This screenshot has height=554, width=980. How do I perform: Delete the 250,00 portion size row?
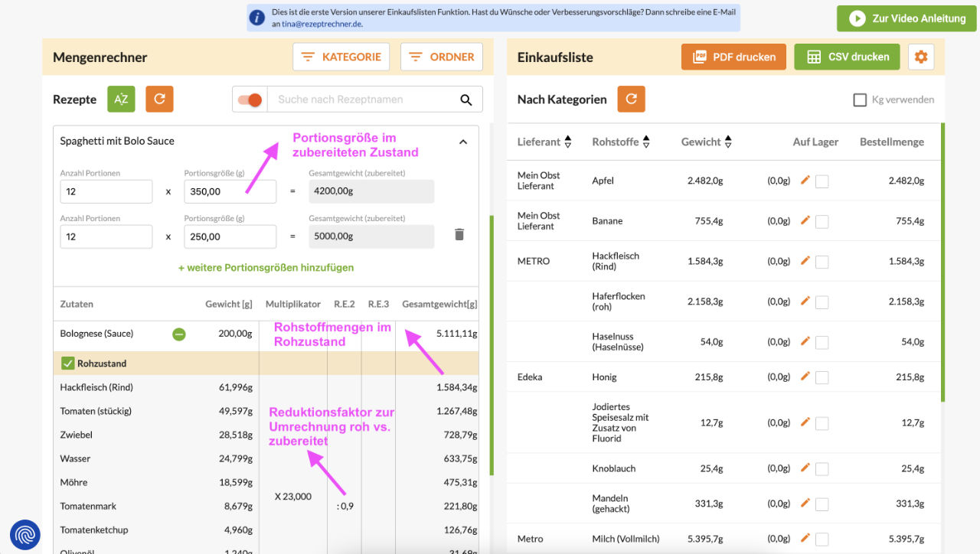click(x=459, y=235)
